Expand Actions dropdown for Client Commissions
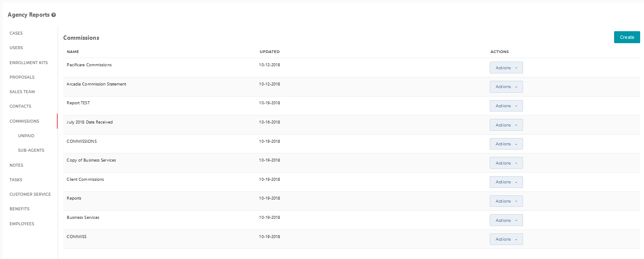This screenshot has width=644, height=259. coord(506,182)
